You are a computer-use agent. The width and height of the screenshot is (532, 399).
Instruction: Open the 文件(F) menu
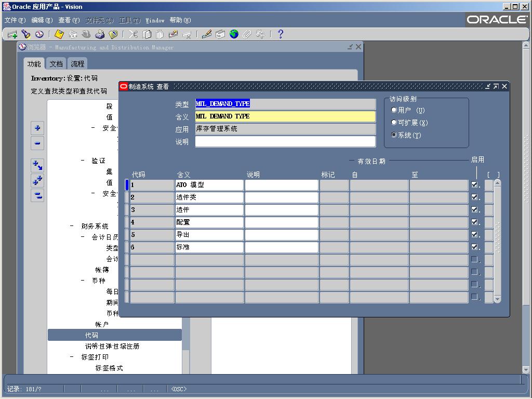tap(15, 20)
